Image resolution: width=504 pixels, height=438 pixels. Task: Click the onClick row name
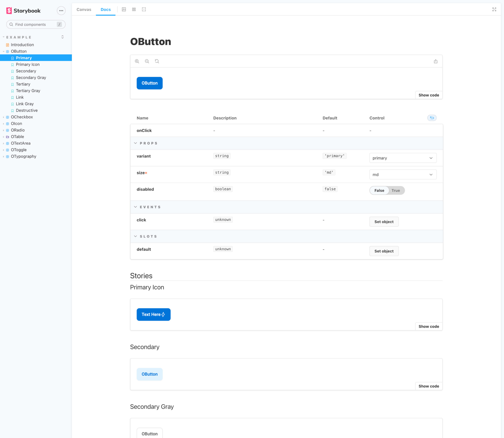coord(144,131)
